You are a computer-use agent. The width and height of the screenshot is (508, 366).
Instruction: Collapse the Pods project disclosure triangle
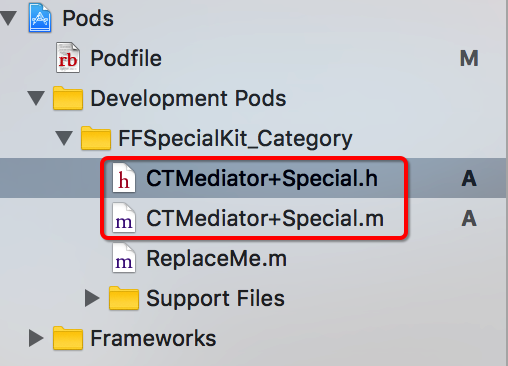(9, 18)
